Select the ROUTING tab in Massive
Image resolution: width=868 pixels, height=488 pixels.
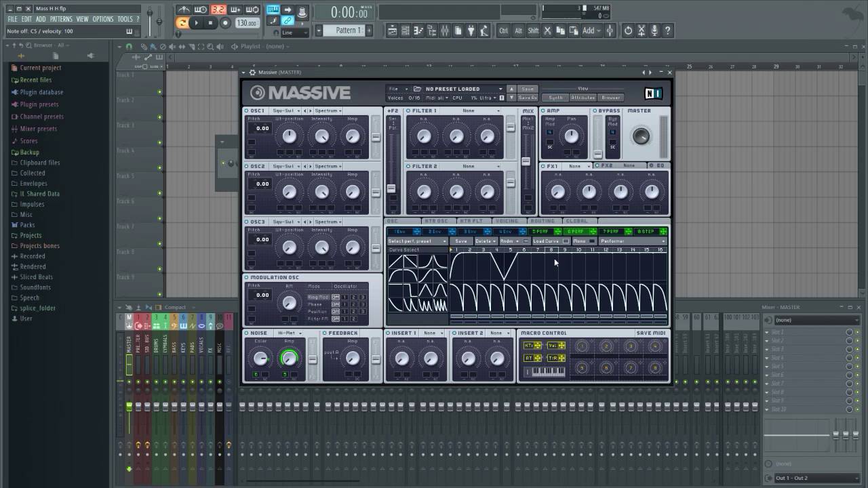coord(542,221)
